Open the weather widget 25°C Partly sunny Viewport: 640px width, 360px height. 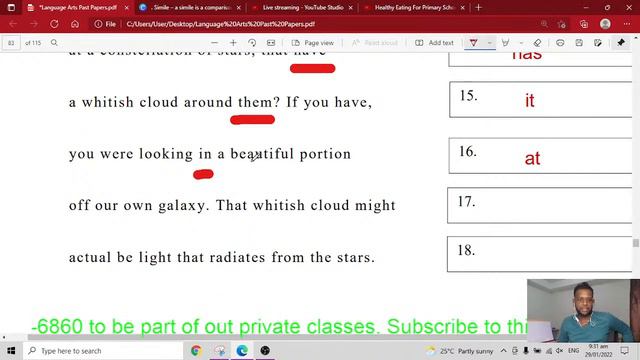click(x=460, y=351)
